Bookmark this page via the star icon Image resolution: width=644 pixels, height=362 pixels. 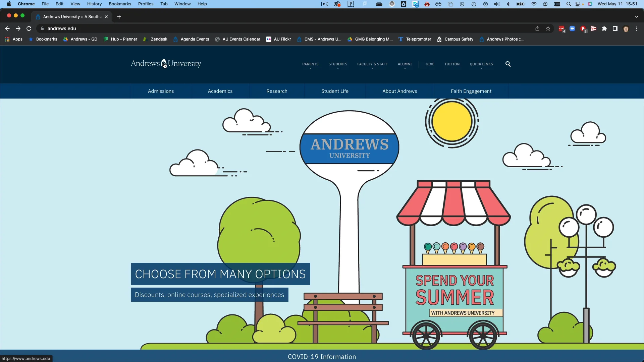(x=548, y=28)
